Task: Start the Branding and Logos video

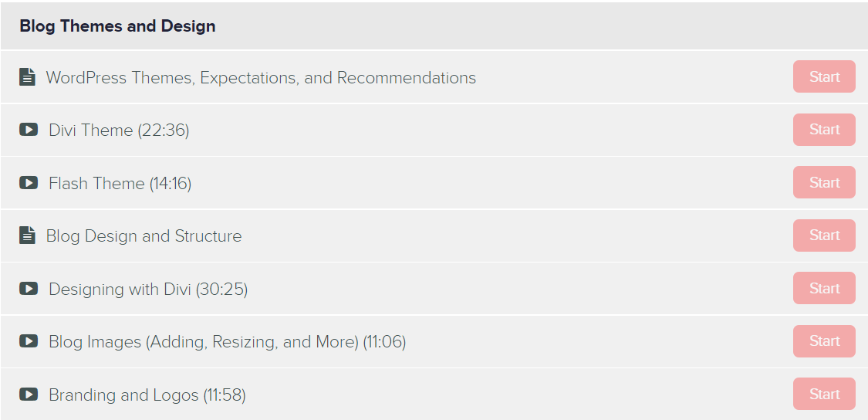Action: [824, 394]
